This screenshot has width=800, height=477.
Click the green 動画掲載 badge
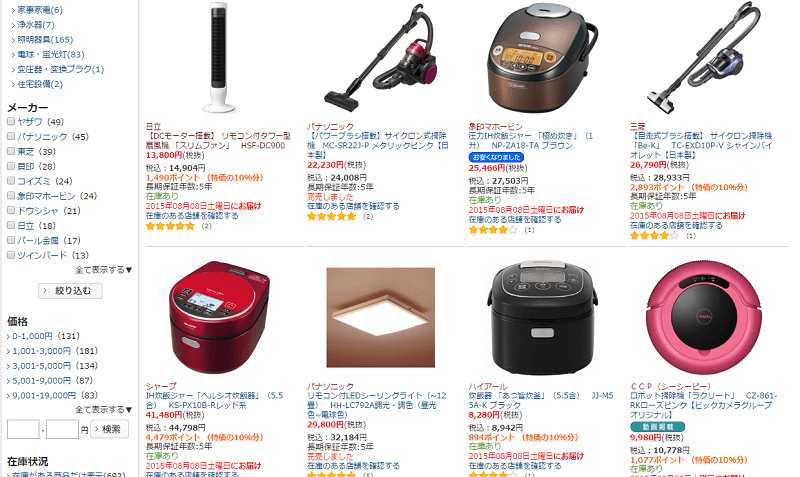pyautogui.click(x=657, y=426)
